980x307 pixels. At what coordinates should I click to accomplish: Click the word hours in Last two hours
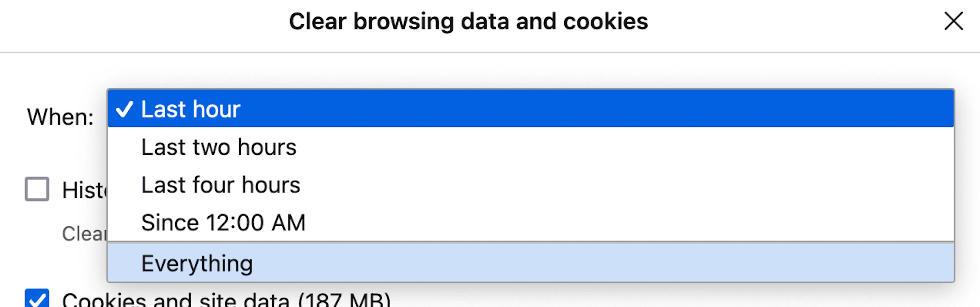[x=267, y=147]
